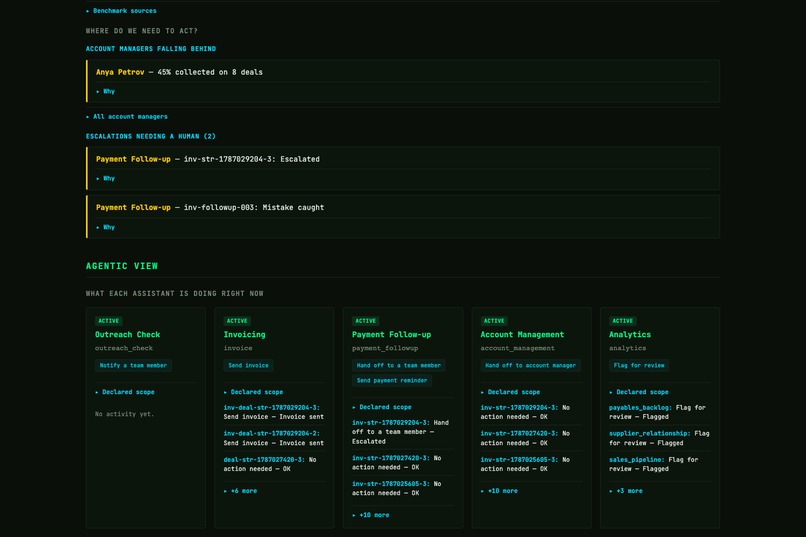Expand All account managers list
Screen dimensions: 806x537
[x=127, y=117]
